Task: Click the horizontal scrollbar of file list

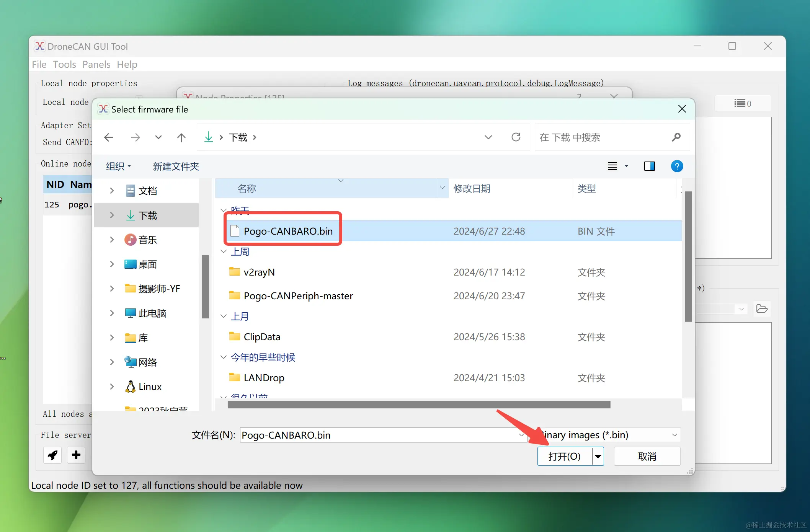Action: (x=419, y=405)
